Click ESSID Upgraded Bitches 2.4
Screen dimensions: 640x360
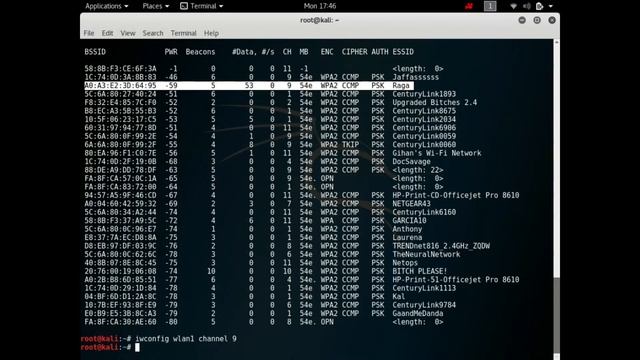point(435,102)
